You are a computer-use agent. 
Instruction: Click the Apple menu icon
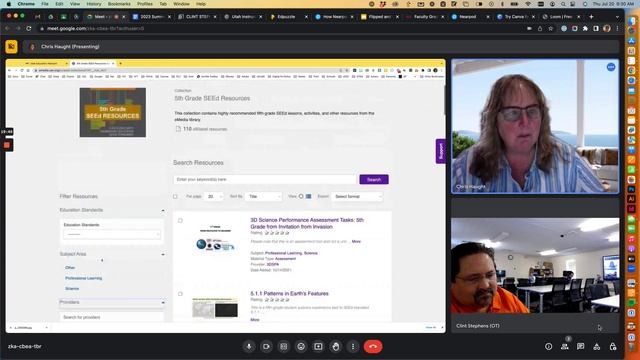pos(9,4)
